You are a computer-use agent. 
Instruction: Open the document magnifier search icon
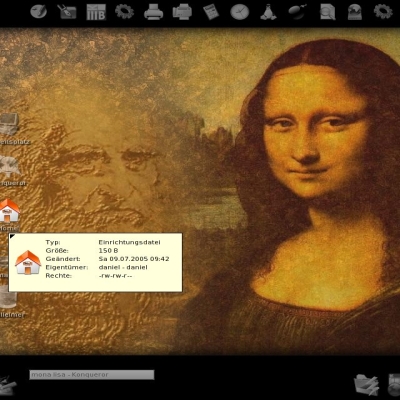point(327,12)
